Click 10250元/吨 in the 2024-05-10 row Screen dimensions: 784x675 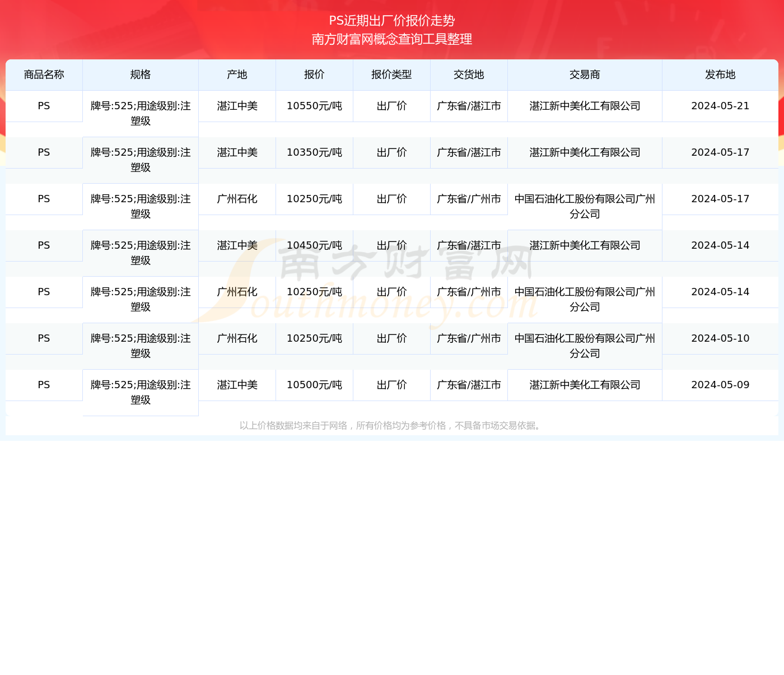(x=314, y=338)
